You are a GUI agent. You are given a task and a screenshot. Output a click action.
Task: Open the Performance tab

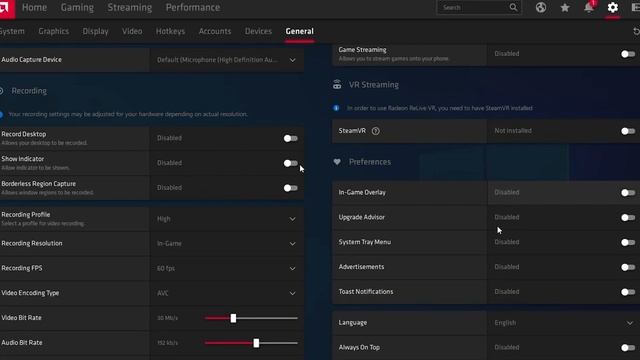click(193, 7)
